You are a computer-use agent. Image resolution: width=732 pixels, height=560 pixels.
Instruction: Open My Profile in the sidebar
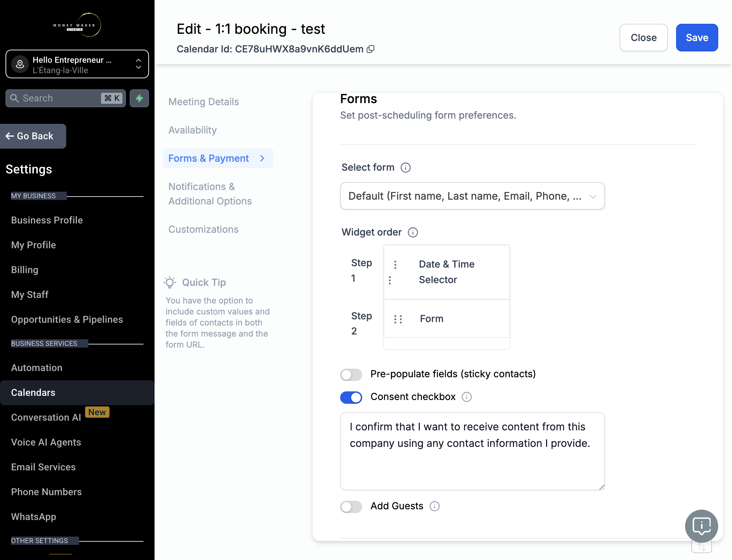(x=33, y=245)
